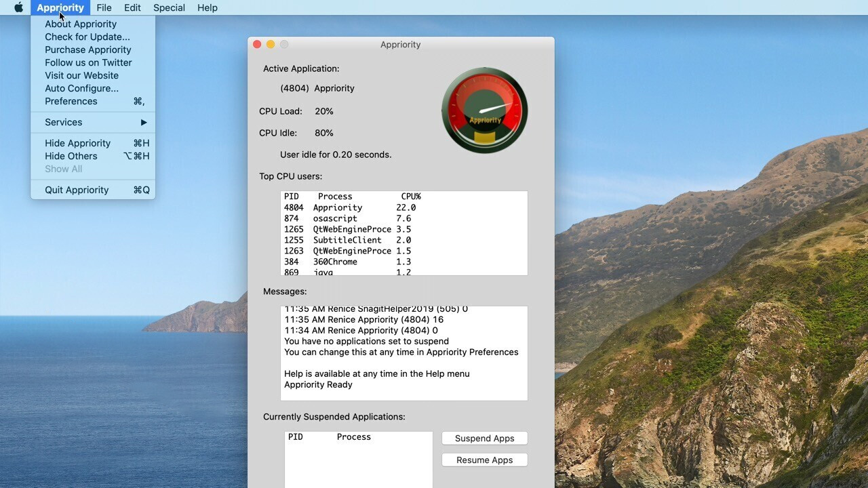Image resolution: width=868 pixels, height=488 pixels.
Task: Click Follow us on Twitter
Action: click(87, 62)
